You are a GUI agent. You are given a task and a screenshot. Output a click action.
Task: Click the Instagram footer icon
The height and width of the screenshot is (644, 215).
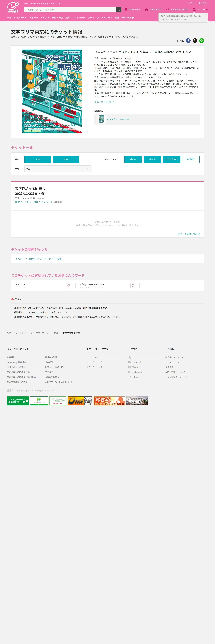[130, 372]
